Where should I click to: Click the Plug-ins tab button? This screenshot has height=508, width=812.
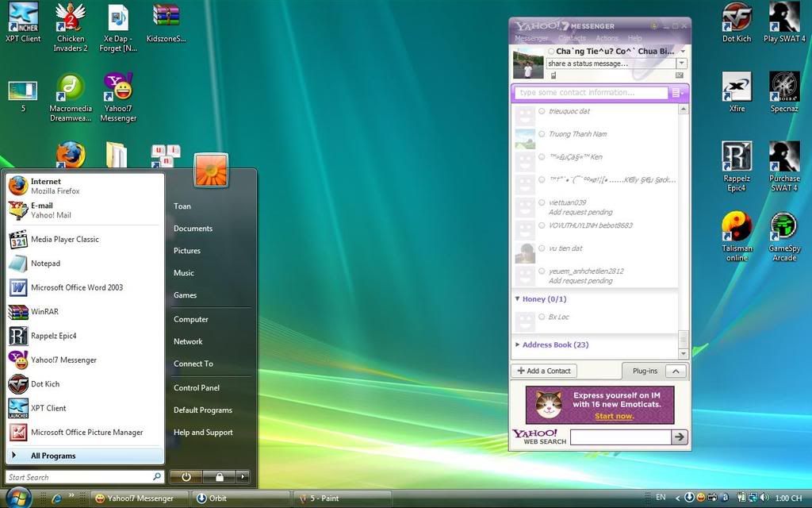[x=645, y=371]
